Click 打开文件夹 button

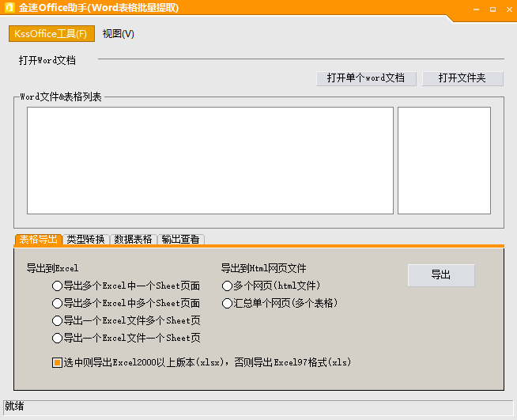pyautogui.click(x=462, y=78)
